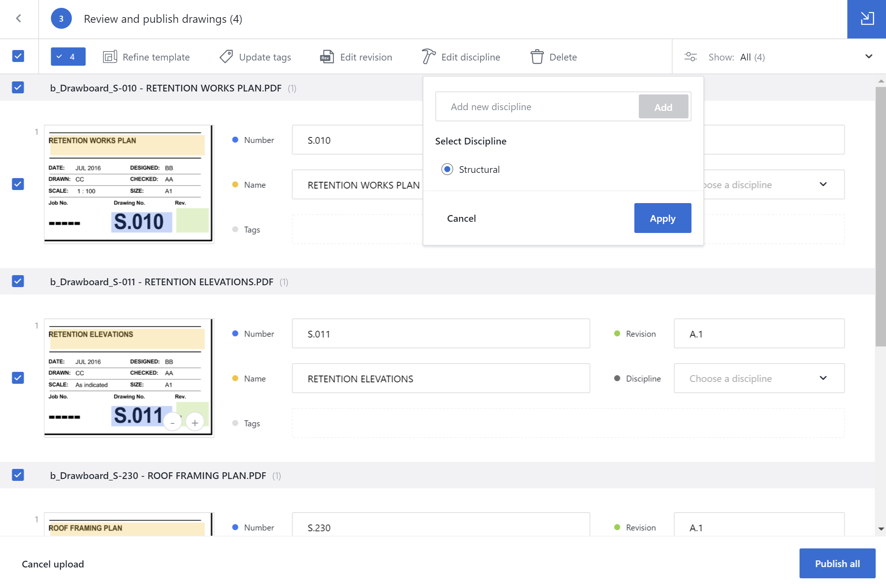The height and width of the screenshot is (588, 886).
Task: Zoom out S.011 thumbnail with the minus button
Action: pos(172,423)
